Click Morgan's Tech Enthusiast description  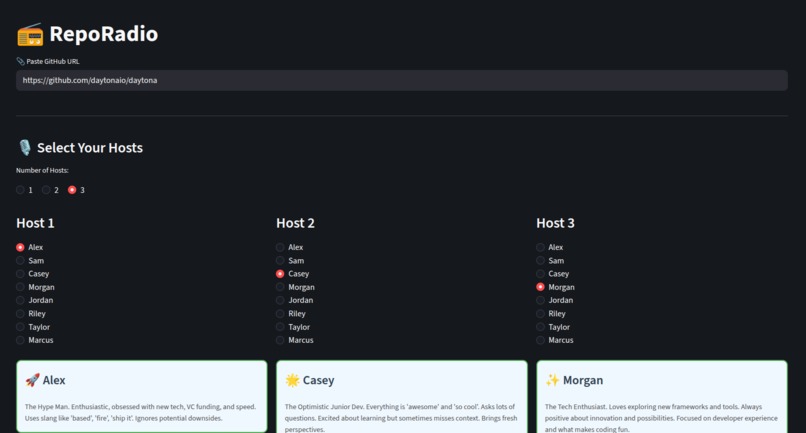coord(661,418)
